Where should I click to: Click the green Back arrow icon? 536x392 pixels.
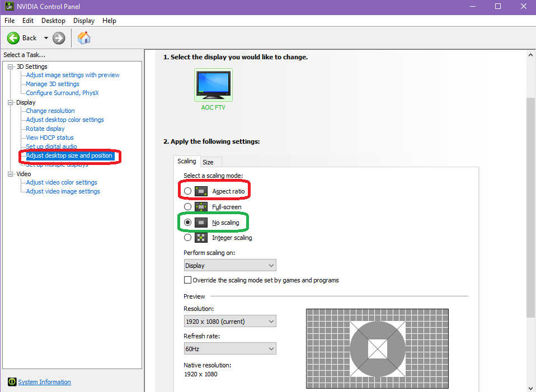(x=13, y=38)
